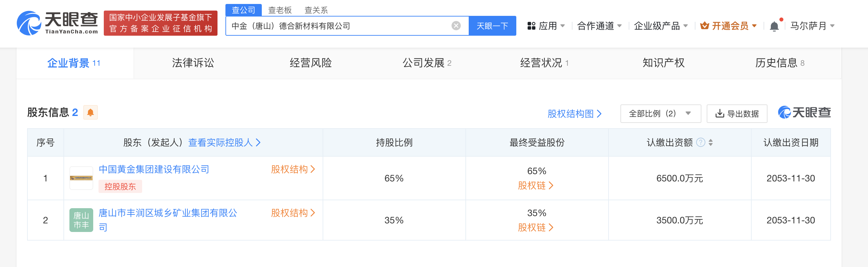Open the notification bell in header

coord(774,26)
